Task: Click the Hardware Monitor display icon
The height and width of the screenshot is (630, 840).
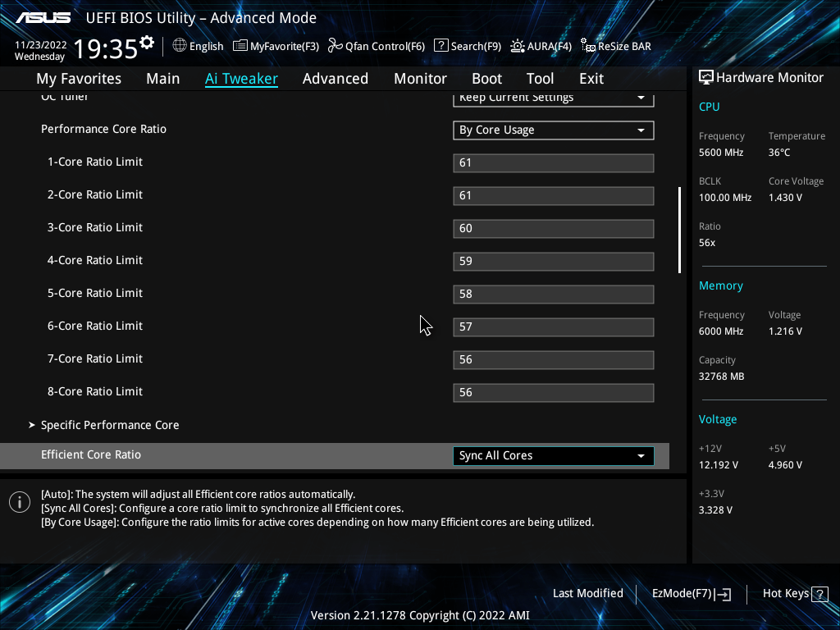Action: click(x=706, y=77)
